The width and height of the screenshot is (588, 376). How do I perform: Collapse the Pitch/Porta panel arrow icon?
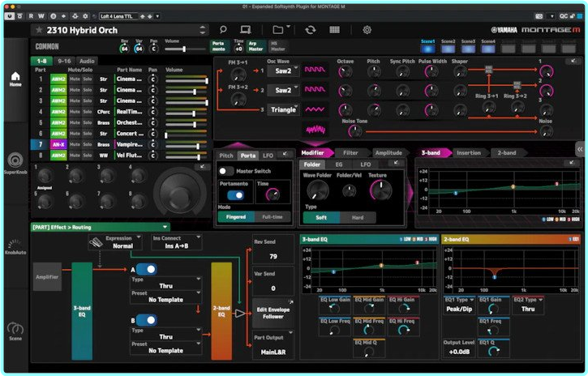285,153
